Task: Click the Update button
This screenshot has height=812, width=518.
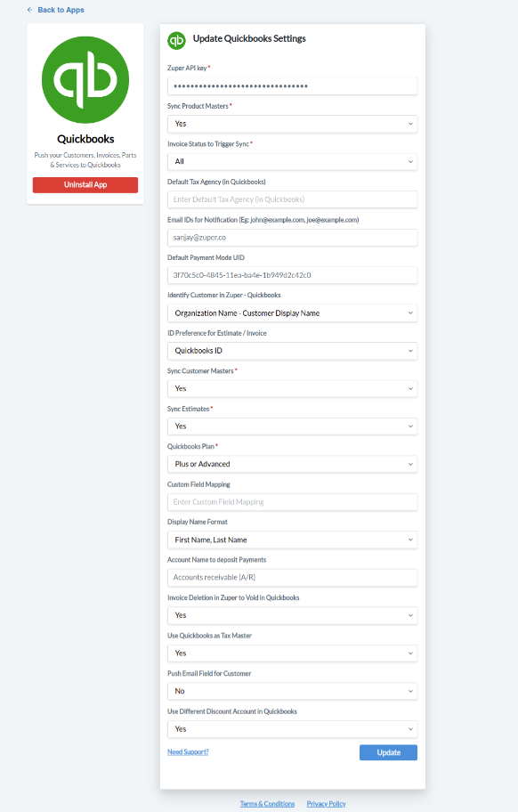Action: click(388, 752)
